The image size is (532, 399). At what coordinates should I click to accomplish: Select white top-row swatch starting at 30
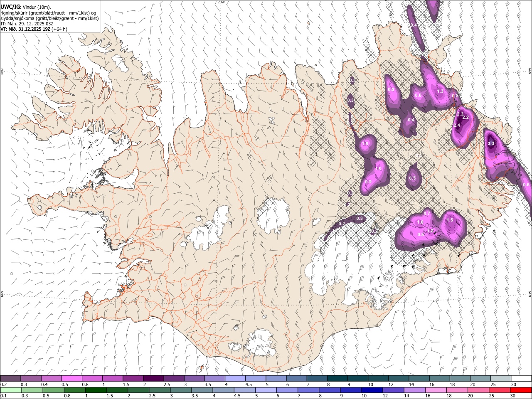tap(521, 378)
